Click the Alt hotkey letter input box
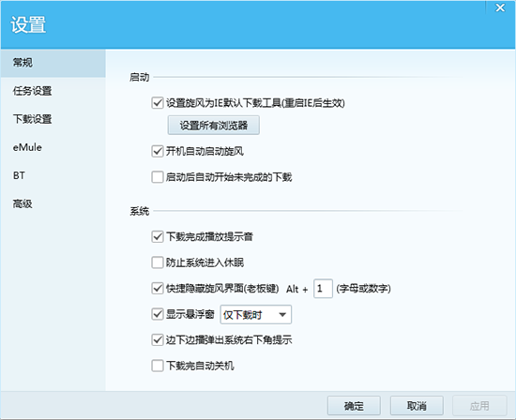This screenshot has height=420, width=516. click(x=323, y=289)
